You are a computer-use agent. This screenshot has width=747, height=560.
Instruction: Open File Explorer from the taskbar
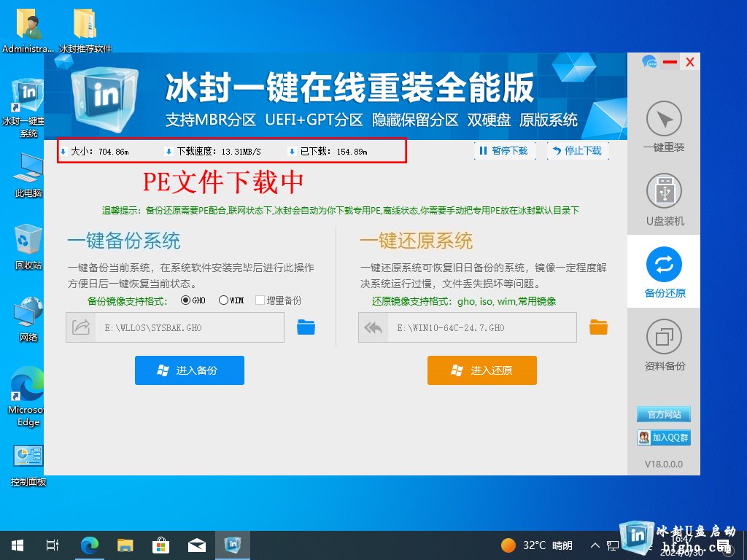pyautogui.click(x=125, y=545)
